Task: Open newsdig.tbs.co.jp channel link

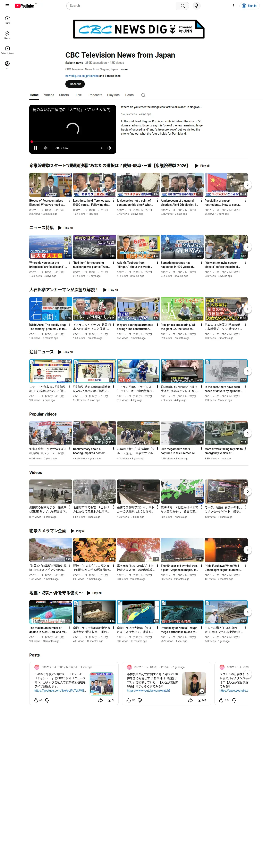Action: click(x=82, y=76)
